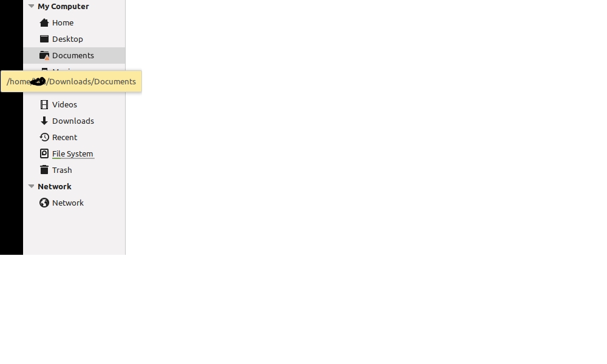Viewport: 607px width, 364px height.
Task: Open the Downloads text entry
Action: 73,121
